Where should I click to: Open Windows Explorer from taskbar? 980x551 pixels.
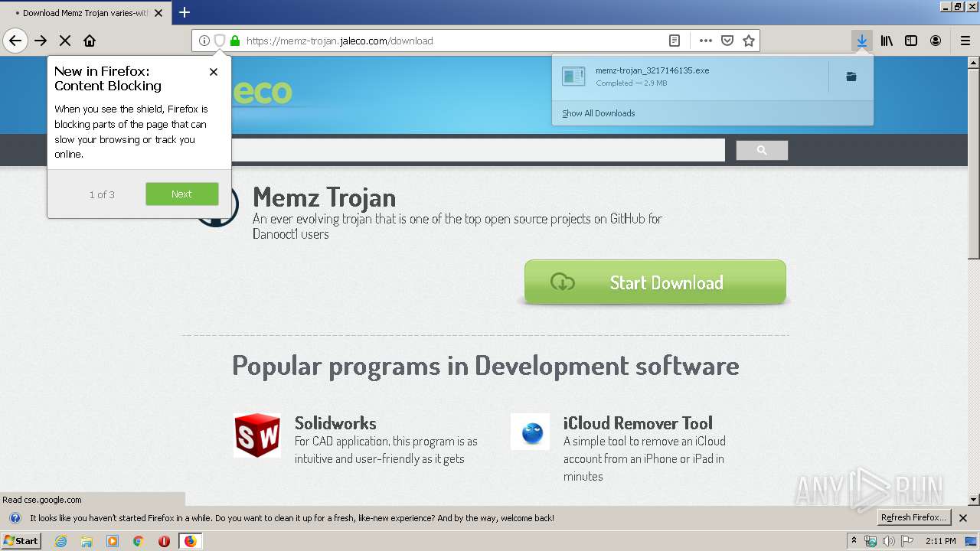tap(87, 541)
